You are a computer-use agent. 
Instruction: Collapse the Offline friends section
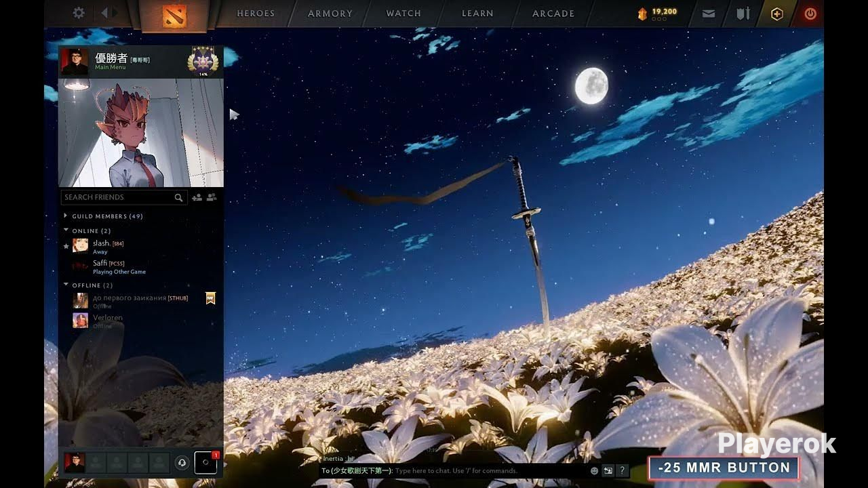[66, 285]
